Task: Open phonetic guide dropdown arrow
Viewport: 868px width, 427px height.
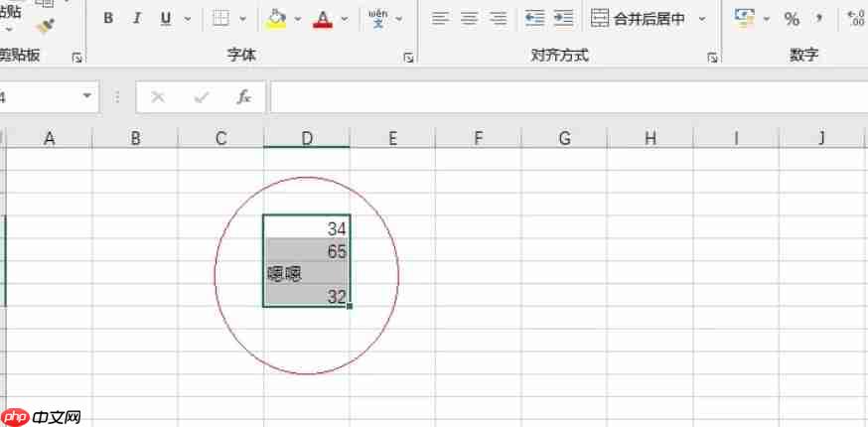Action: [399, 19]
